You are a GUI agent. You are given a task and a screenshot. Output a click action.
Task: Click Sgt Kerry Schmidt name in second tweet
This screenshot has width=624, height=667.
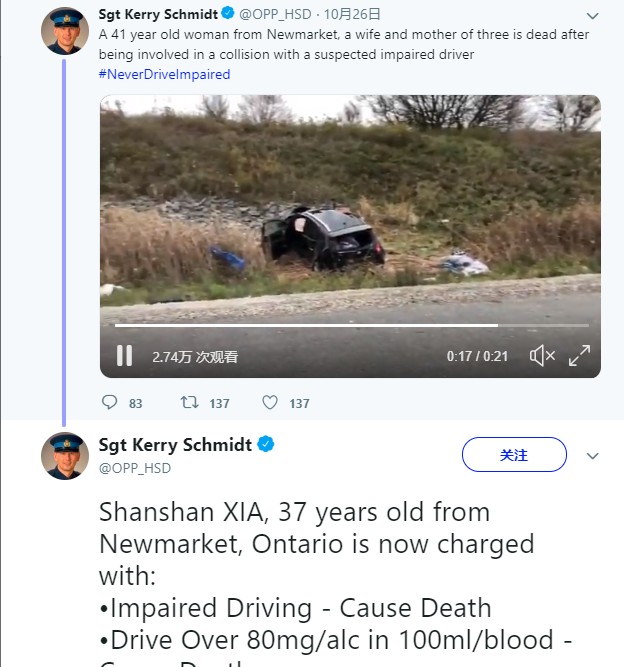coord(175,445)
